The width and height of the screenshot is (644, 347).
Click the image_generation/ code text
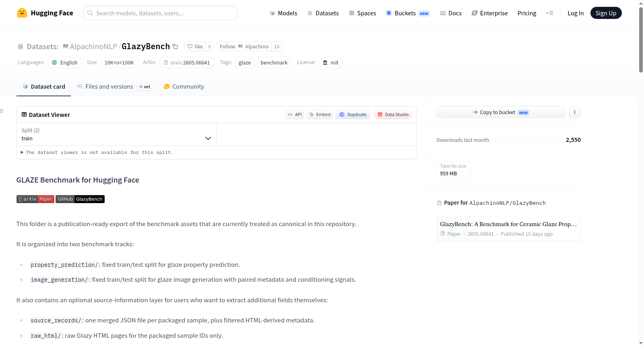pos(59,280)
